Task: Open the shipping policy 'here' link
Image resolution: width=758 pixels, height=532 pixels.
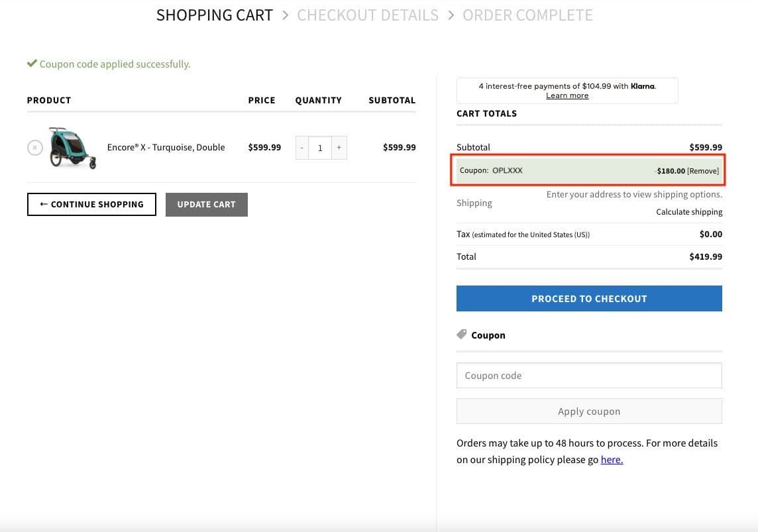Action: click(x=612, y=460)
